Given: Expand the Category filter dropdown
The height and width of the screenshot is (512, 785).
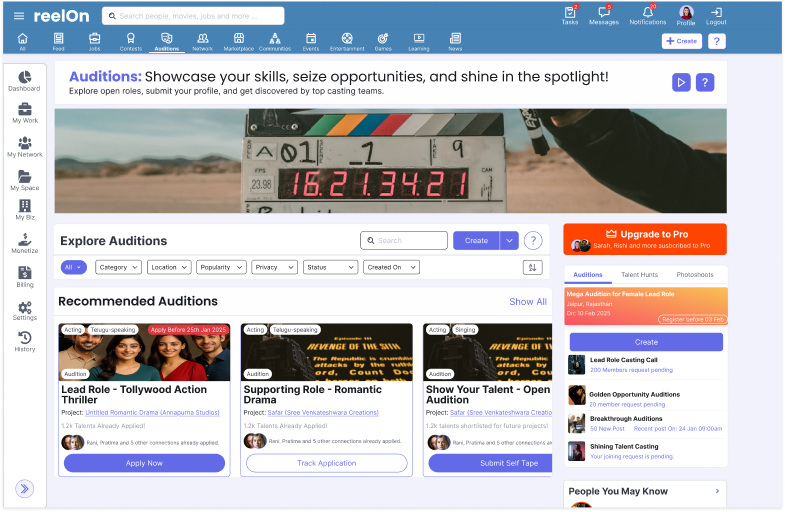Looking at the screenshot, I should click(118, 267).
